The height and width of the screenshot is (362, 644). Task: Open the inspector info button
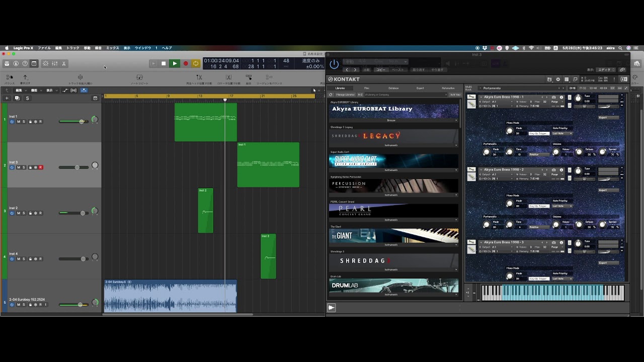pyautogui.click(x=16, y=63)
